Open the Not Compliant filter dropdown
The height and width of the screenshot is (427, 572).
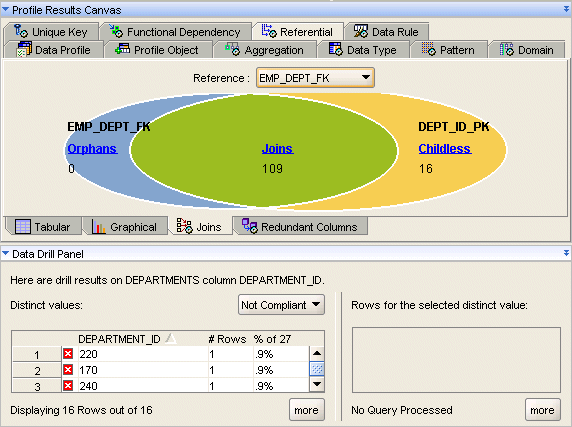[x=281, y=305]
